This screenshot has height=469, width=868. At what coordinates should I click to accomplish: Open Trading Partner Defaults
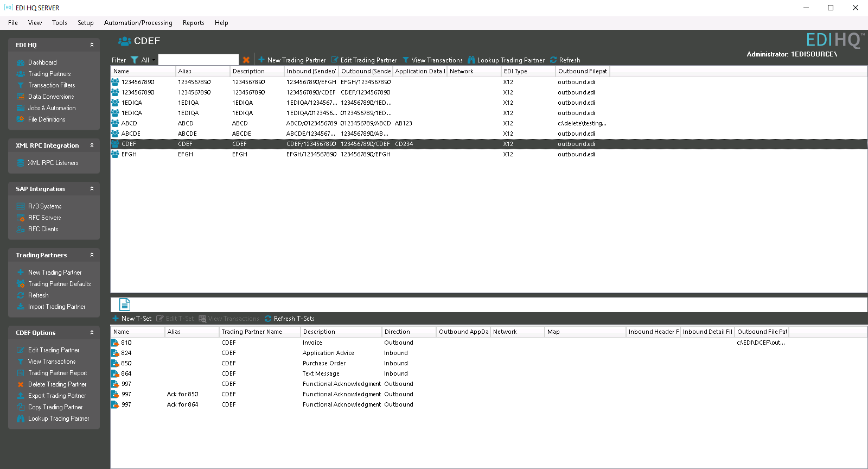tap(60, 284)
